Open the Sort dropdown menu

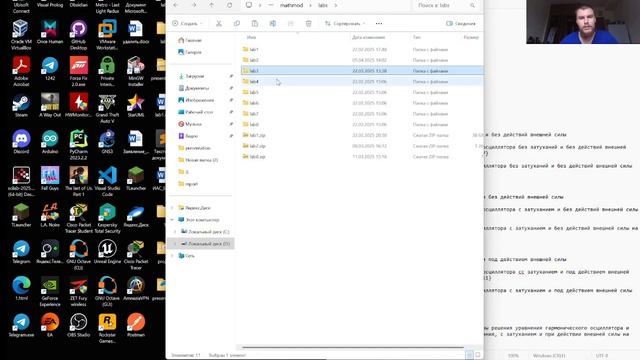345,24
